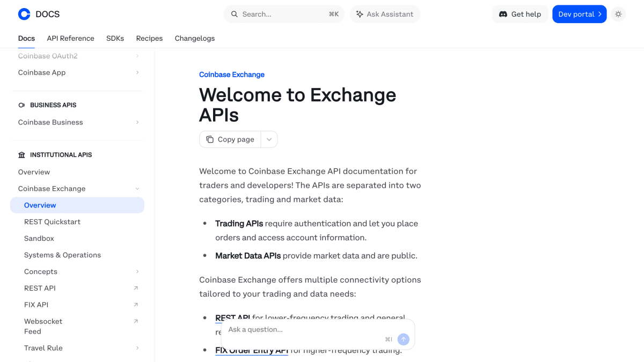Click the Websocket Feed external link arrow
The height and width of the screenshot is (362, 644).
coord(136,321)
